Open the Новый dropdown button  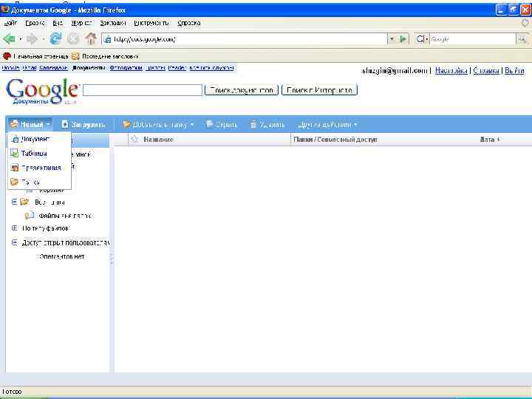30,125
